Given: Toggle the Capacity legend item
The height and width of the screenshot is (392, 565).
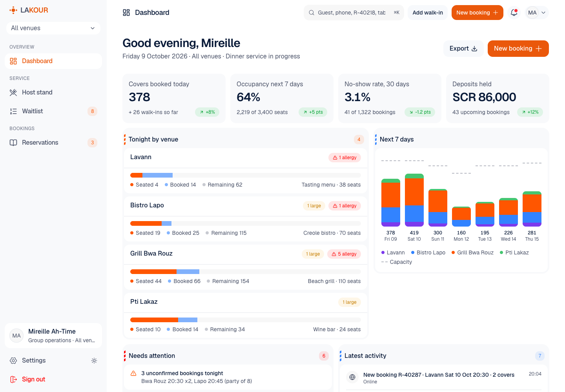Looking at the screenshot, I should point(397,262).
